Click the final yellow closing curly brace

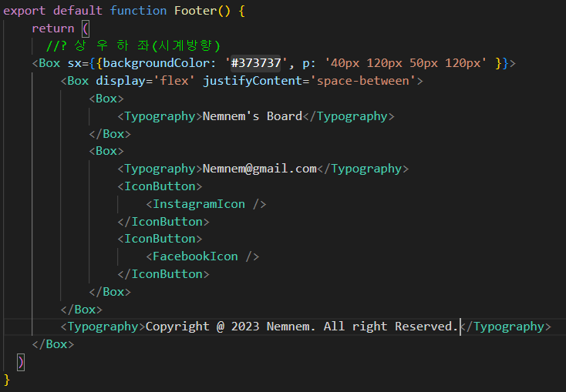point(6,380)
